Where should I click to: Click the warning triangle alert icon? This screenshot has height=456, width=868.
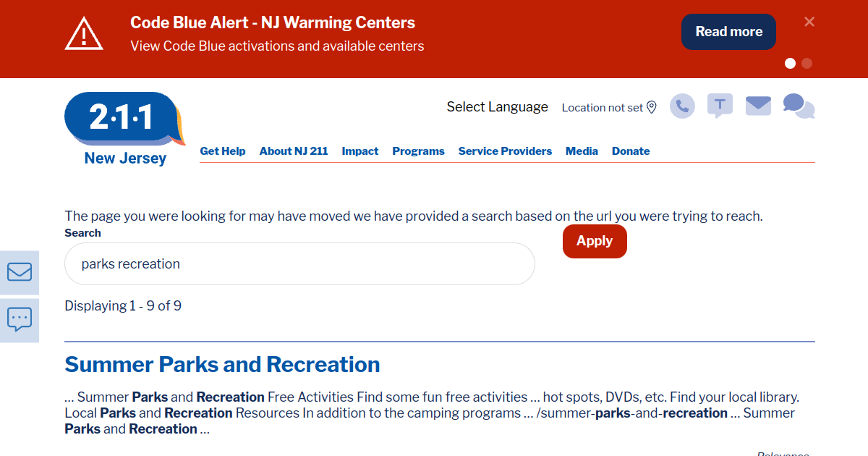point(85,34)
